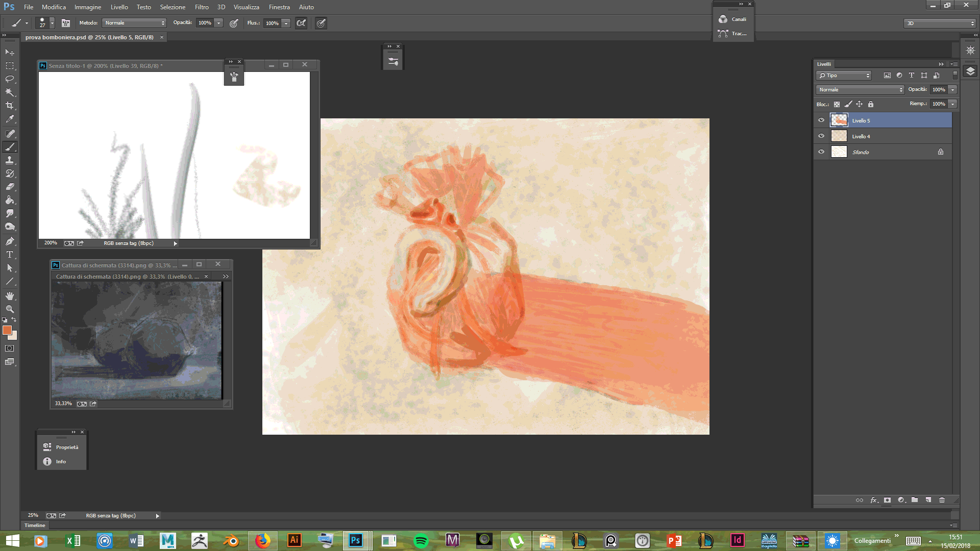The width and height of the screenshot is (980, 551).
Task: Select the Lasso tool
Action: tap(10, 79)
